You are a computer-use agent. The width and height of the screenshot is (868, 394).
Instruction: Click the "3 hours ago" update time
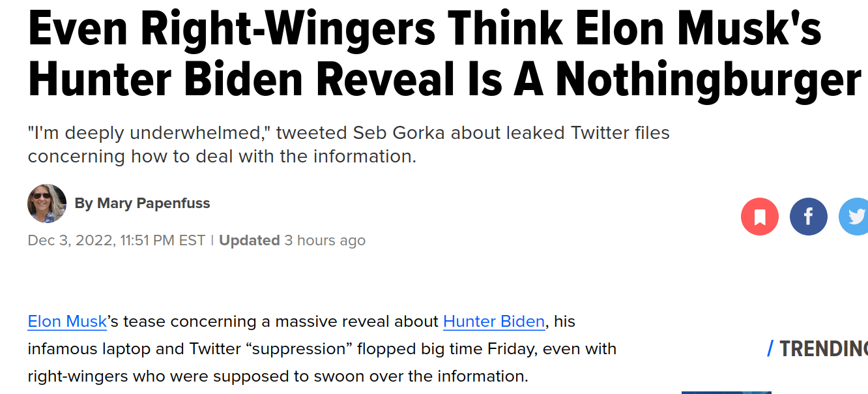pyautogui.click(x=325, y=240)
